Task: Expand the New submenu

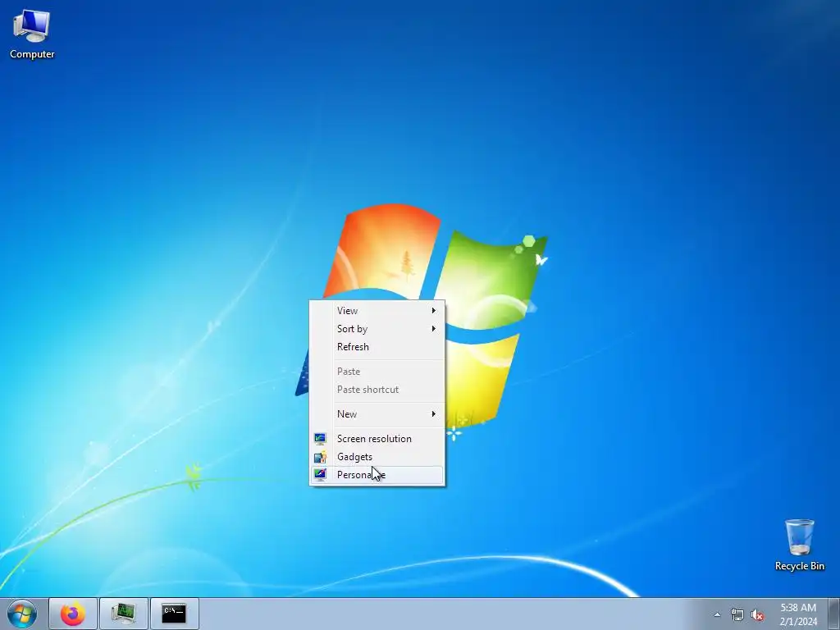Action: 377,414
